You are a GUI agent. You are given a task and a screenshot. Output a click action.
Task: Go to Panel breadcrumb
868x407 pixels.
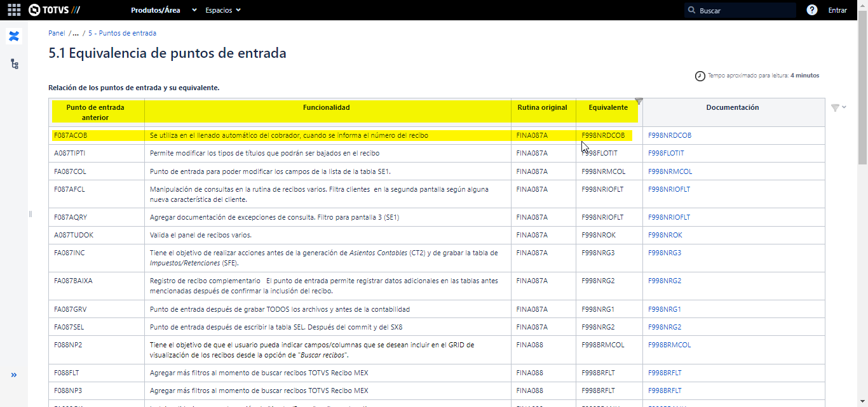click(x=57, y=33)
